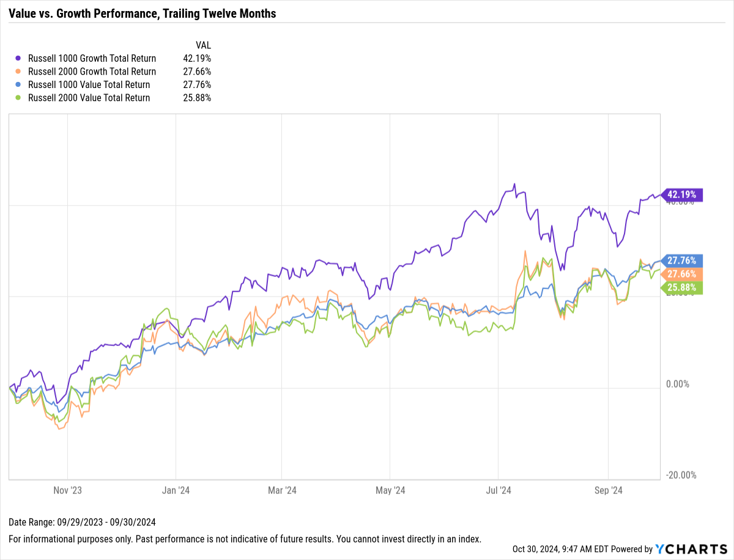Click the Nov '23 axis label
This screenshot has height=560, width=734.
click(69, 490)
